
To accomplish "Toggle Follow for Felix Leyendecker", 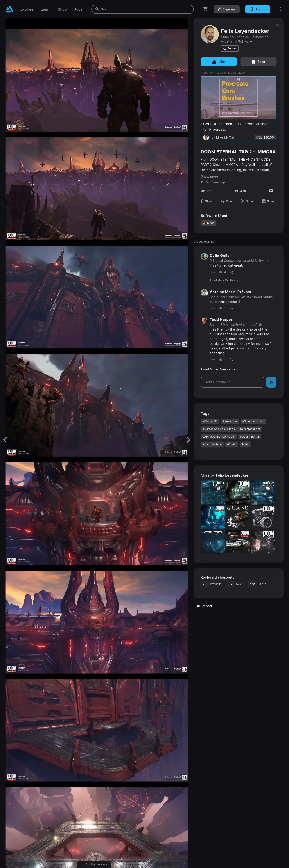I will pyautogui.click(x=230, y=48).
